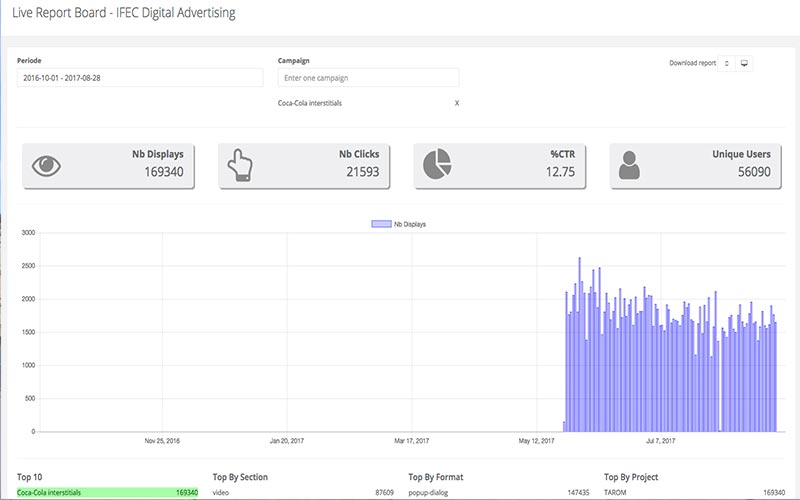Click the Top By Project heading
This screenshot has height=500, width=800.
click(631, 477)
